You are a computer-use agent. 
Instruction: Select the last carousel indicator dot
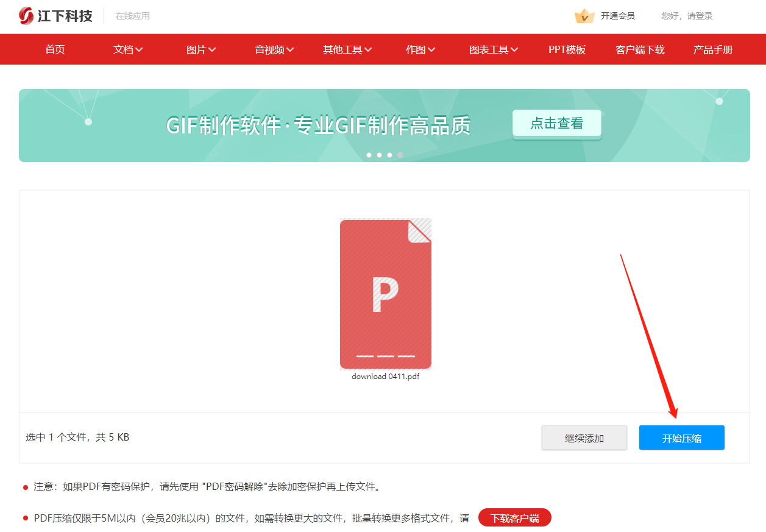pos(400,155)
